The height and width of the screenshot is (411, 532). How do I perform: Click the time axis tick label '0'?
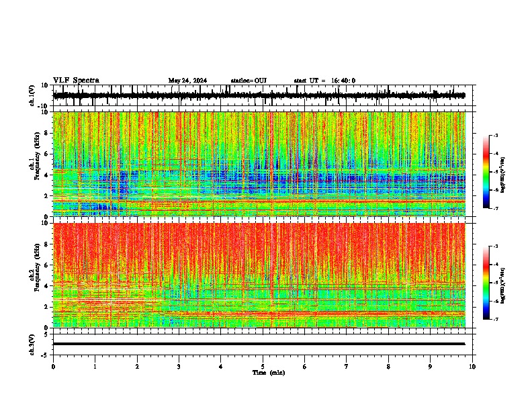click(53, 367)
